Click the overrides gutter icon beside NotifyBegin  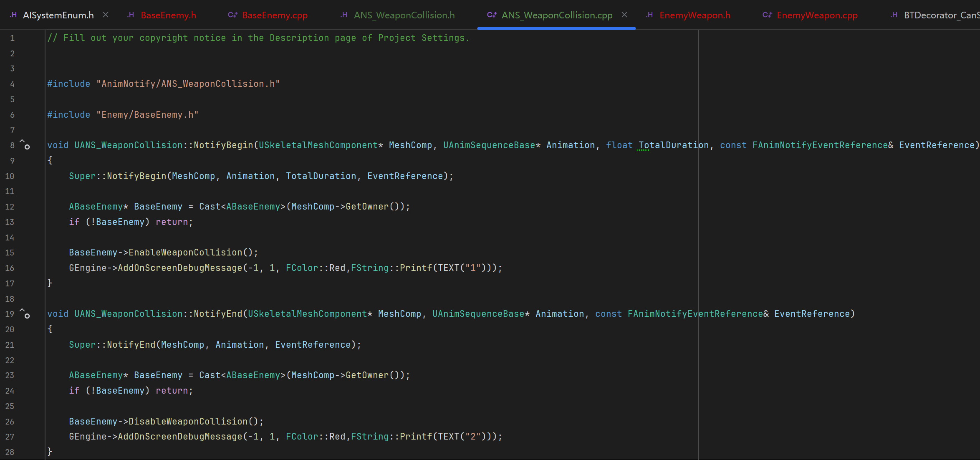pyautogui.click(x=25, y=145)
